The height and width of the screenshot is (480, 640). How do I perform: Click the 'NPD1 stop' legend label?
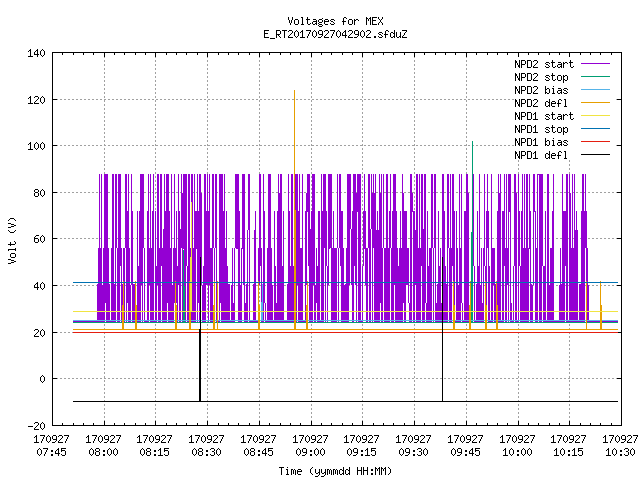[x=541, y=129]
